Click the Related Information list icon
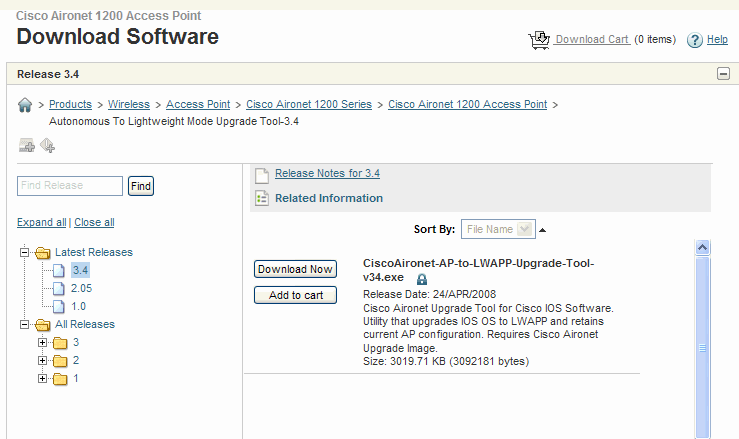739x439 pixels. [262, 198]
